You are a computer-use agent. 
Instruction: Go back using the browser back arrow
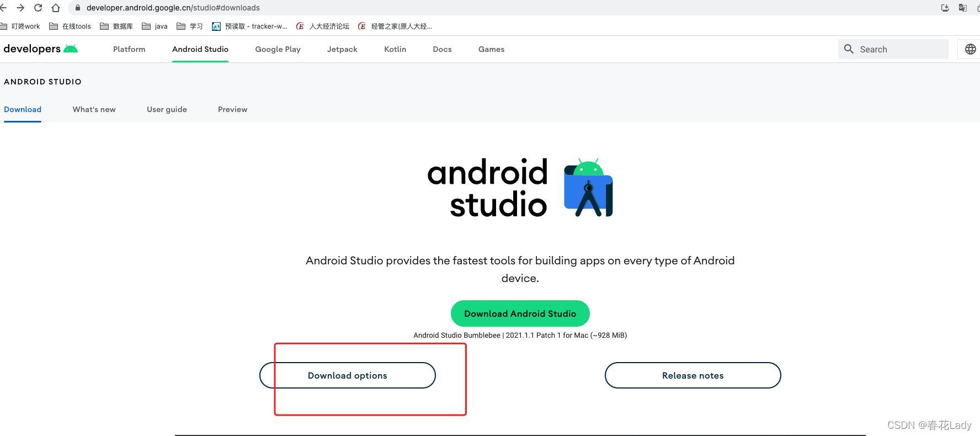[3, 8]
